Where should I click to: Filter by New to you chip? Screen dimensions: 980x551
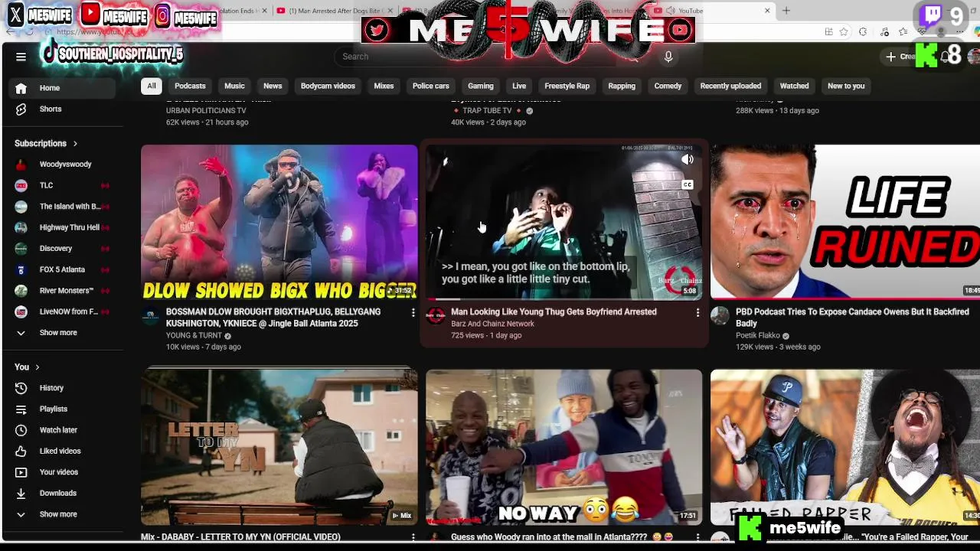tap(846, 86)
